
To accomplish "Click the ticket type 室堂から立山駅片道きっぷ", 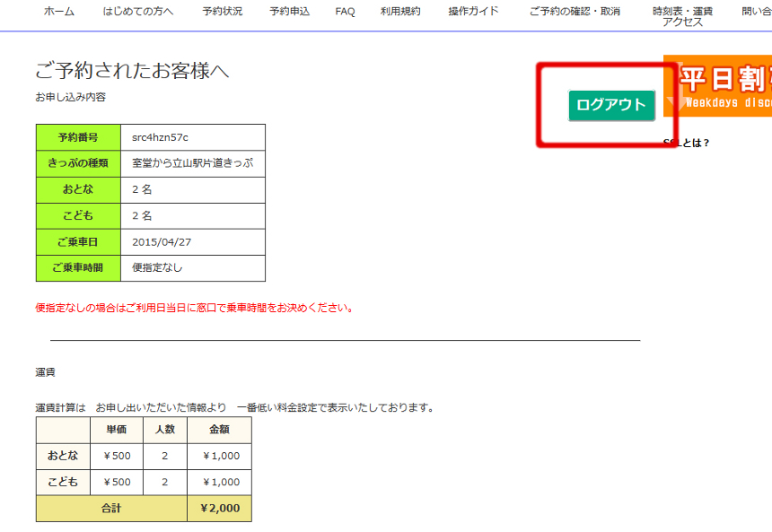I will [x=192, y=163].
